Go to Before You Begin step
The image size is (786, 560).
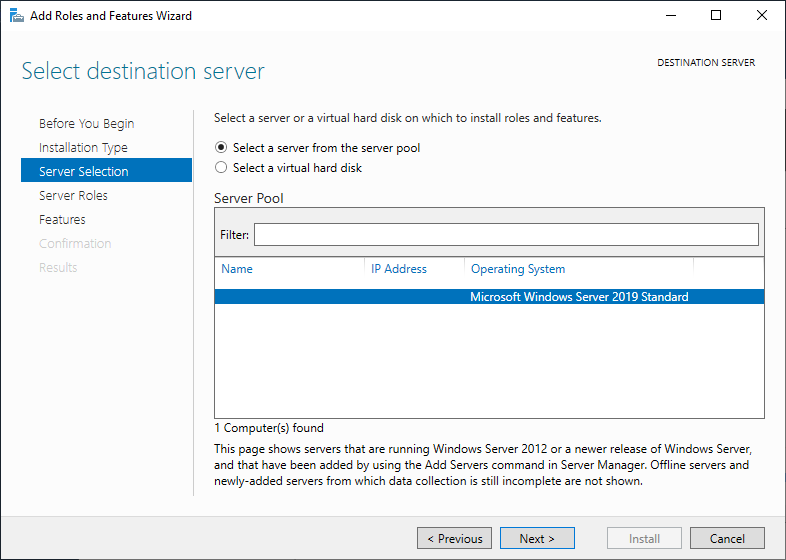coord(86,124)
